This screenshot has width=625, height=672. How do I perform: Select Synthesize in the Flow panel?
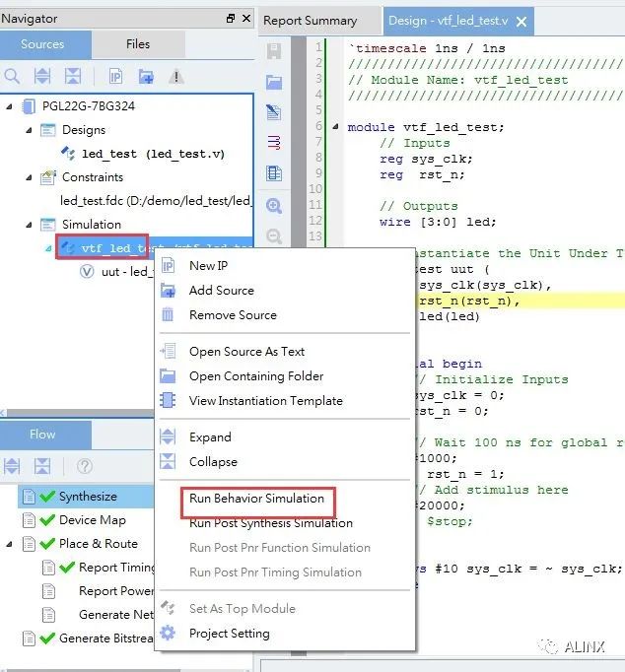(x=88, y=497)
